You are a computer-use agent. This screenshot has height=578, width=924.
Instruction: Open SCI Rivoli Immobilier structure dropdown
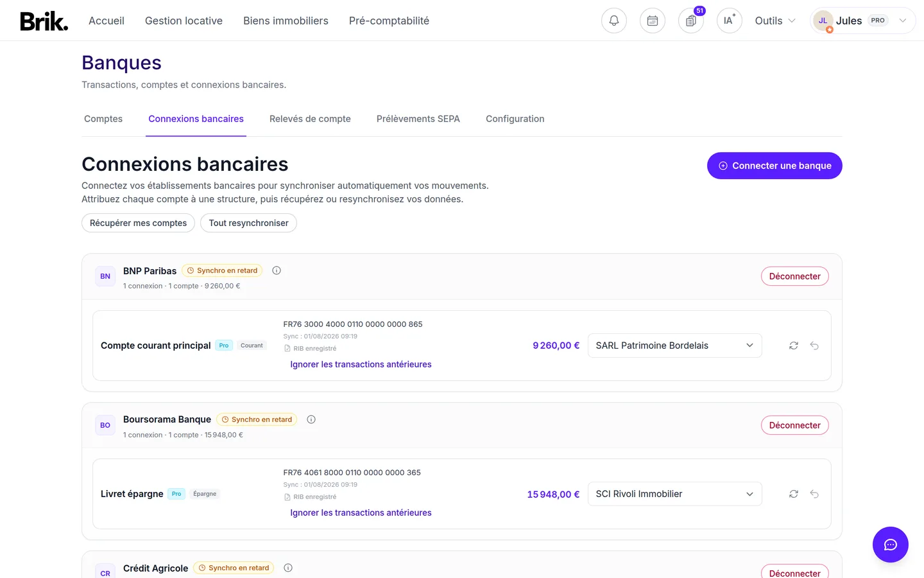point(675,494)
